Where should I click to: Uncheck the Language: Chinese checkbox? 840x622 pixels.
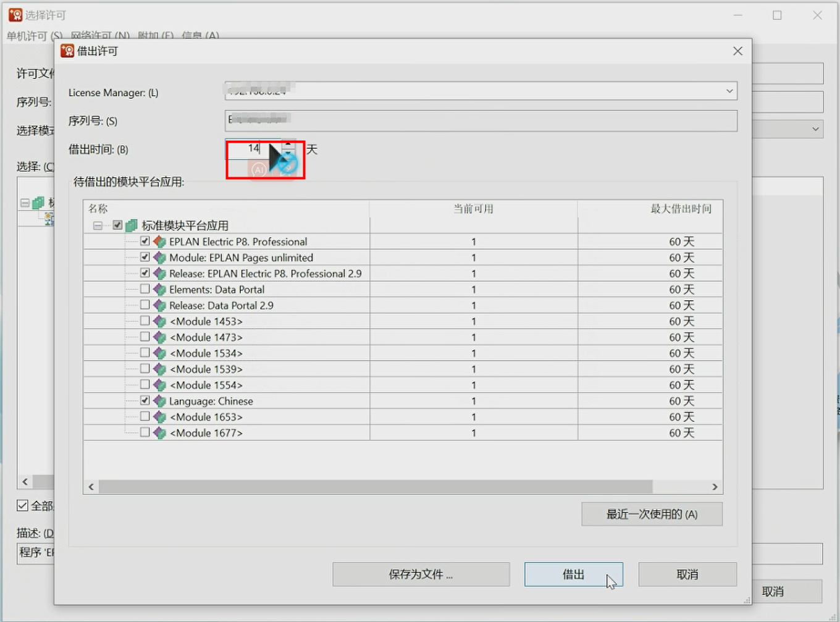click(145, 401)
